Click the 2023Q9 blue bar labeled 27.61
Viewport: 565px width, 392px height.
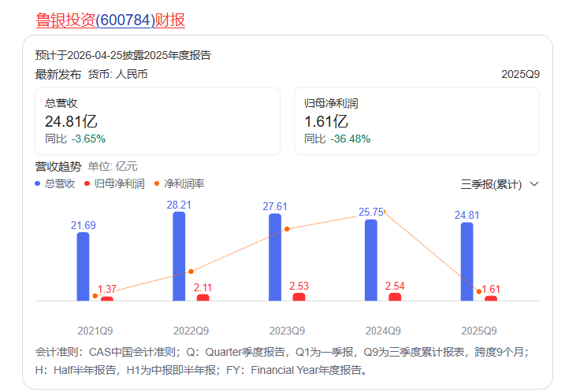pyautogui.click(x=275, y=257)
